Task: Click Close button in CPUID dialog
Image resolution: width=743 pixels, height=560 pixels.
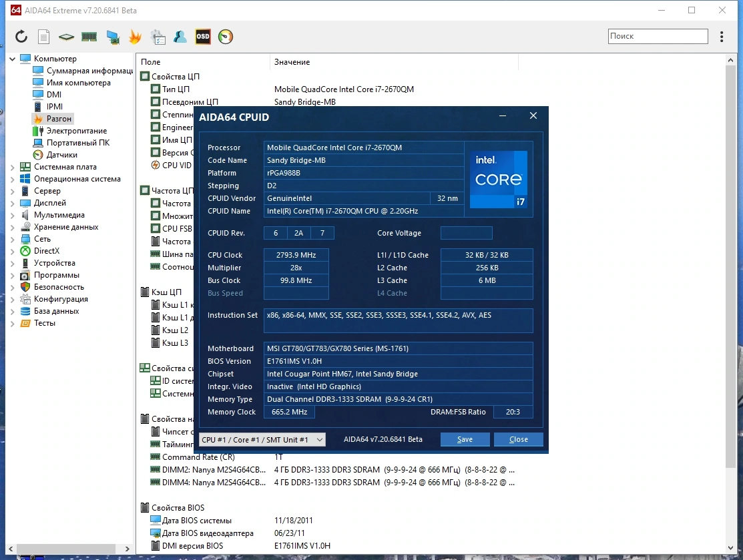Action: (519, 439)
